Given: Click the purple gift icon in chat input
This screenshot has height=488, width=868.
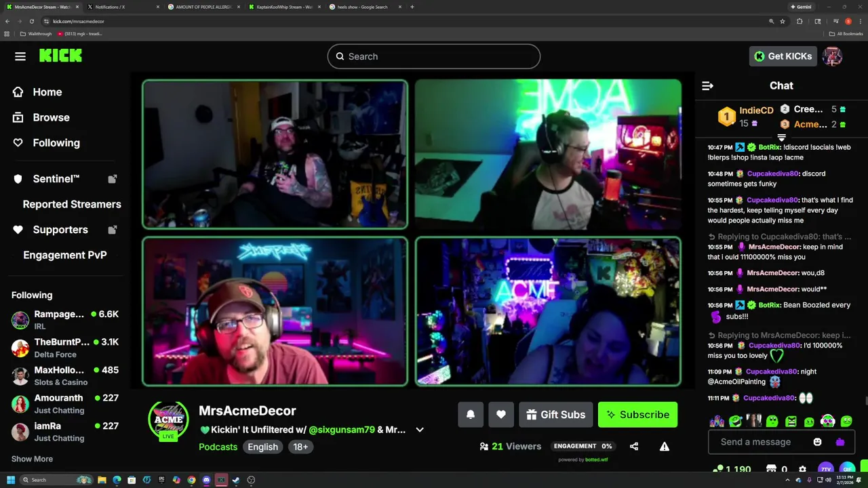Looking at the screenshot, I should (x=840, y=442).
